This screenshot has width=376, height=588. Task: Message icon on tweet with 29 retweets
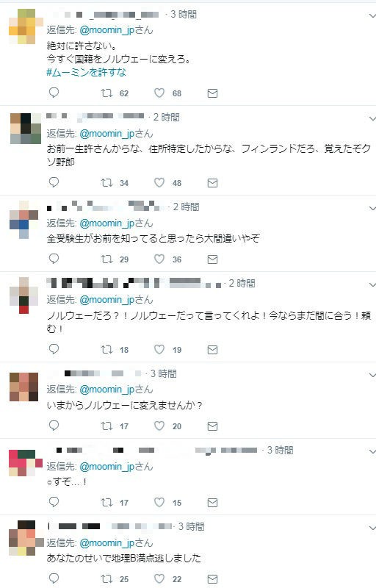[x=212, y=259]
